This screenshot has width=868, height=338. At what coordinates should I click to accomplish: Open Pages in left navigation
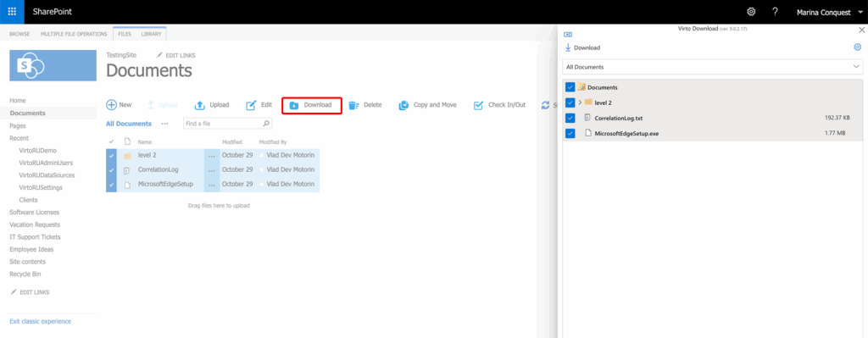click(x=18, y=125)
